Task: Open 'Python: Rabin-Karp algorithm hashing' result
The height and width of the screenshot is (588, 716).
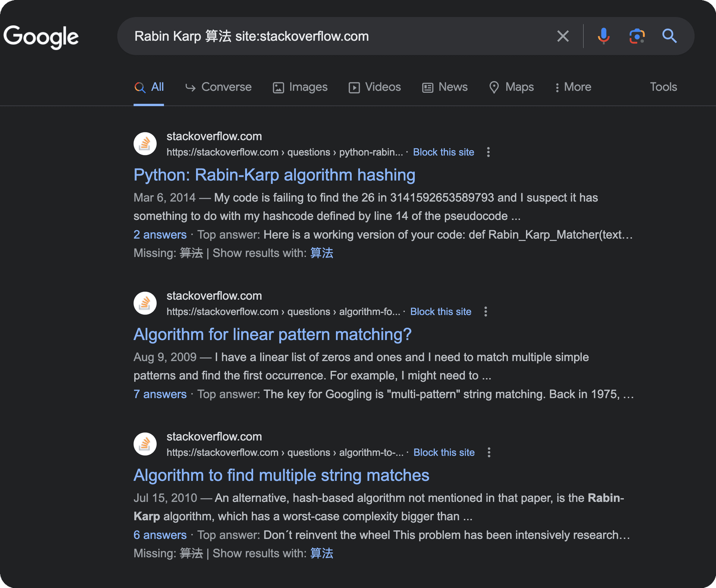Action: click(274, 175)
